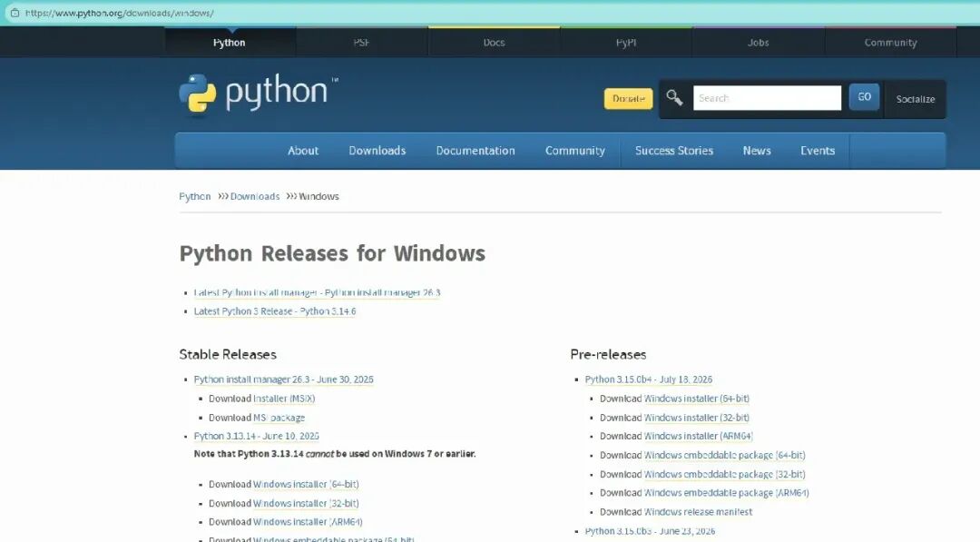Click the lock icon in address bar
This screenshot has width=980, height=542.
tap(15, 13)
